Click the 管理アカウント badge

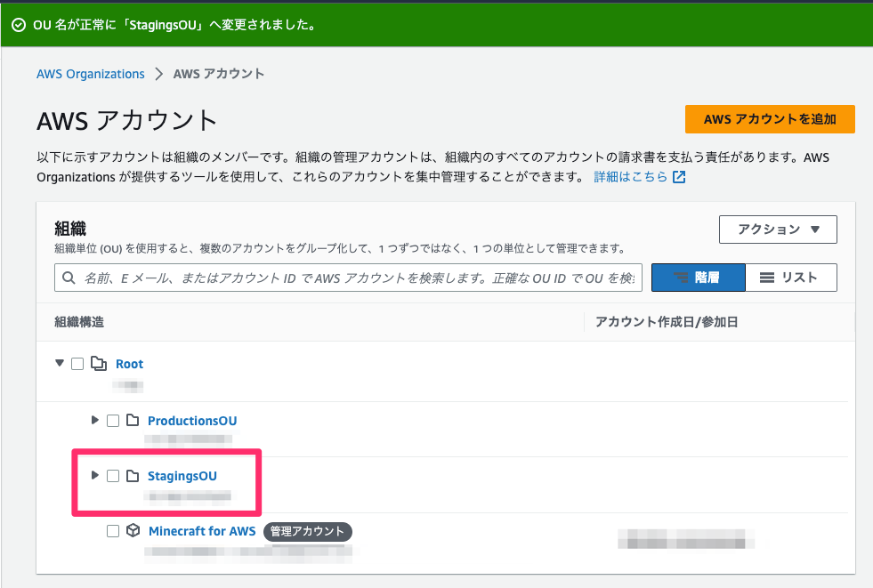click(307, 531)
